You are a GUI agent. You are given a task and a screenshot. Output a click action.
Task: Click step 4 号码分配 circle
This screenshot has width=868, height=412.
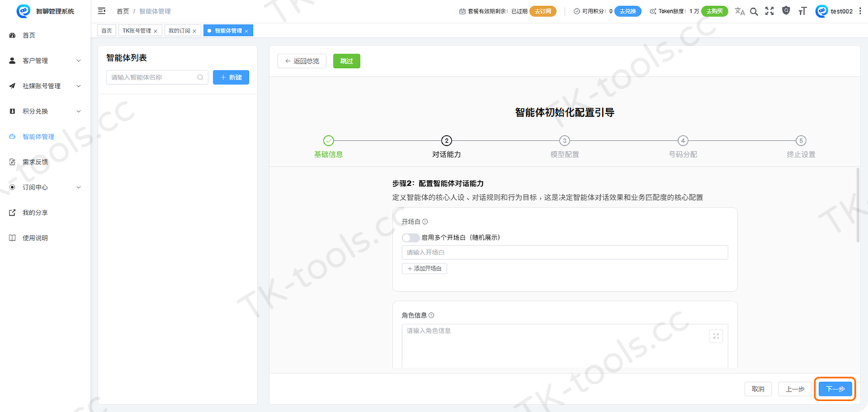(683, 141)
